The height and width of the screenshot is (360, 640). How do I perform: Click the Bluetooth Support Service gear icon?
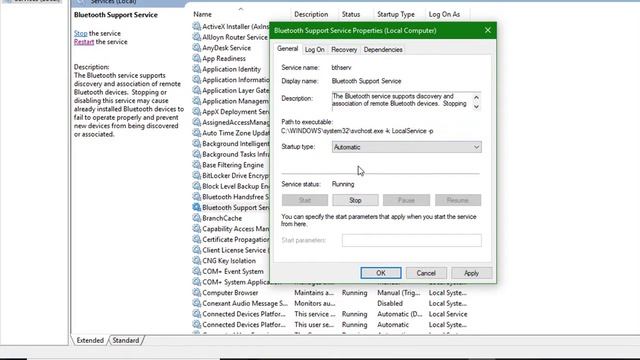[196, 207]
